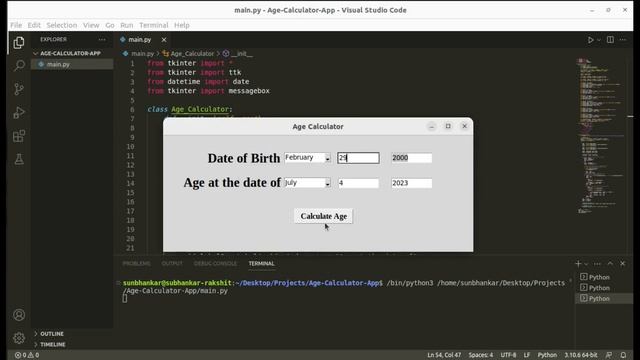
Task: Click the target day field showing 4
Action: click(358, 183)
